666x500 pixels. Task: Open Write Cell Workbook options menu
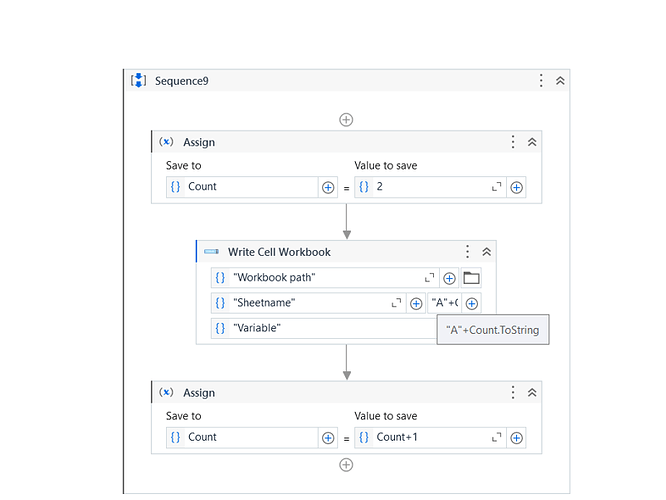[x=467, y=252]
